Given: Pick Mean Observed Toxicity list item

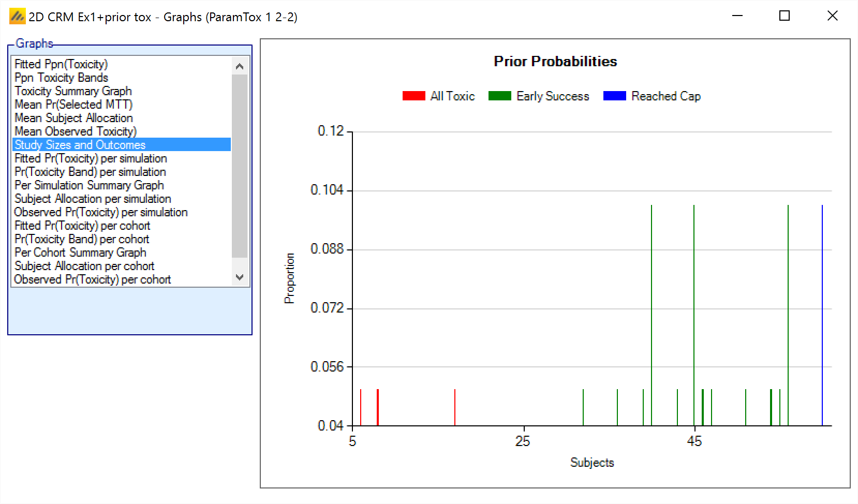Looking at the screenshot, I should tap(76, 131).
